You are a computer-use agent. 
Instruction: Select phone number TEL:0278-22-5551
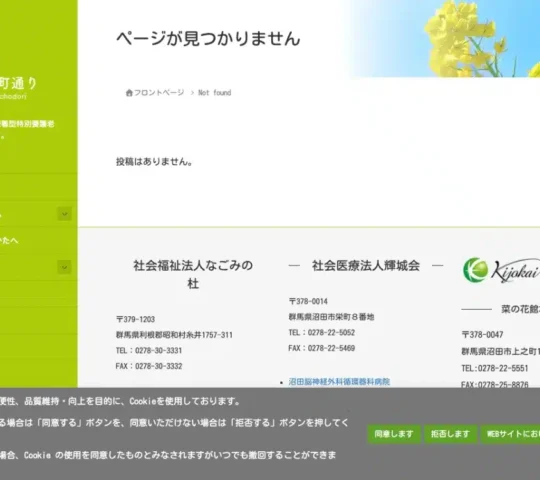click(495, 368)
